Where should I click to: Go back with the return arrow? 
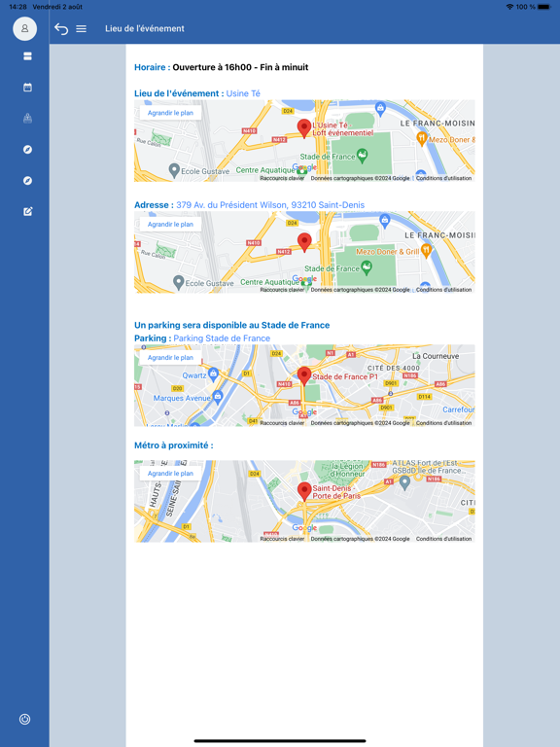tap(61, 28)
